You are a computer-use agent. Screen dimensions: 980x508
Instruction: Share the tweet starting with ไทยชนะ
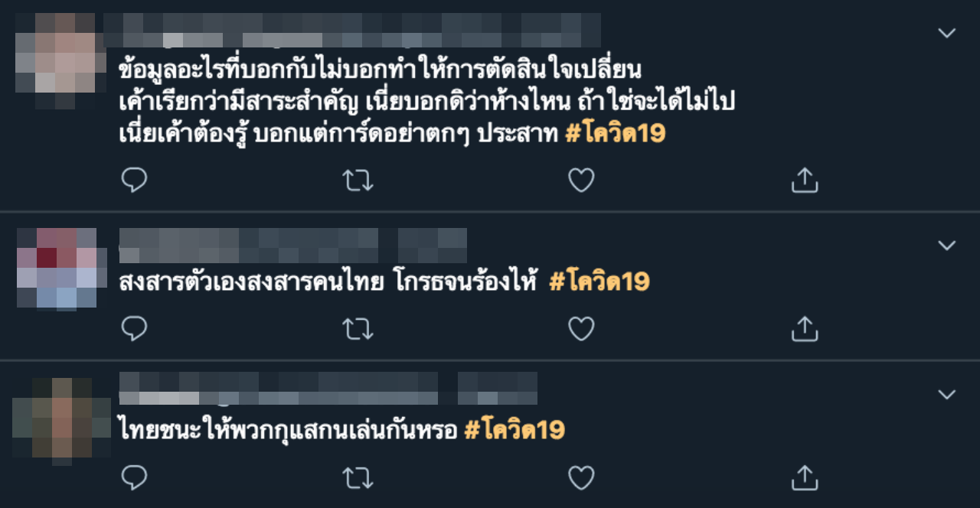805,477
